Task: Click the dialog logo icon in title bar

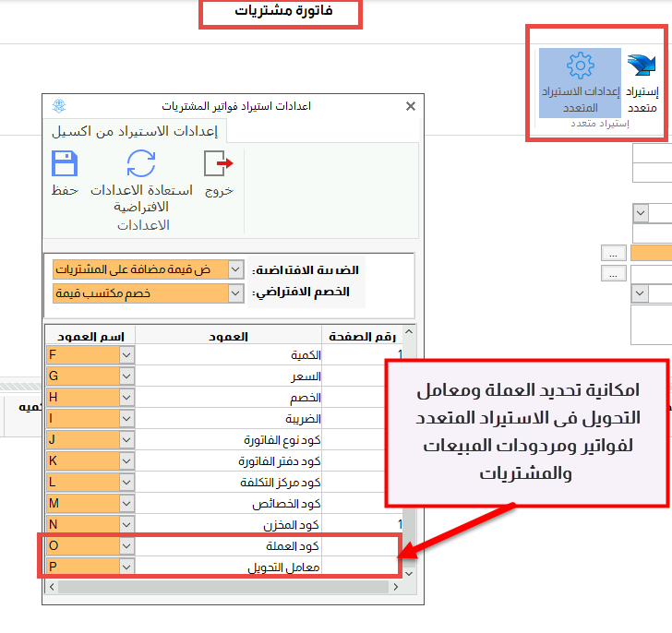Action: tap(59, 106)
